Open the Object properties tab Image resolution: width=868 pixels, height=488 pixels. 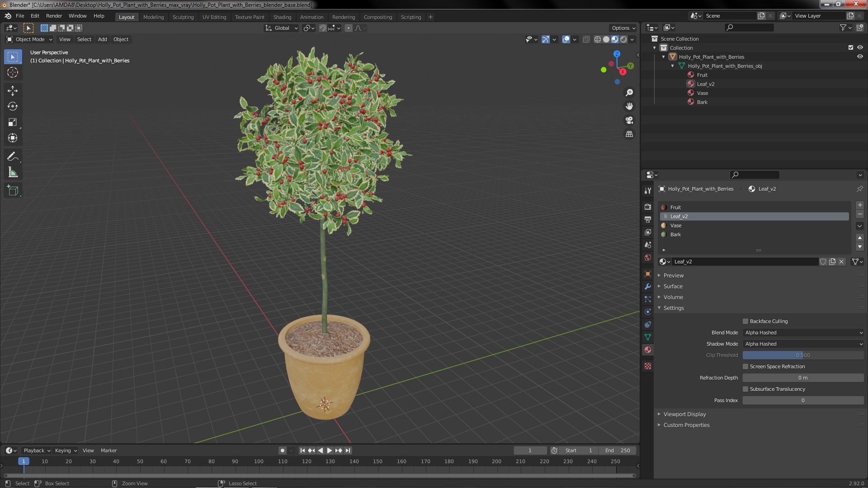pyautogui.click(x=648, y=274)
